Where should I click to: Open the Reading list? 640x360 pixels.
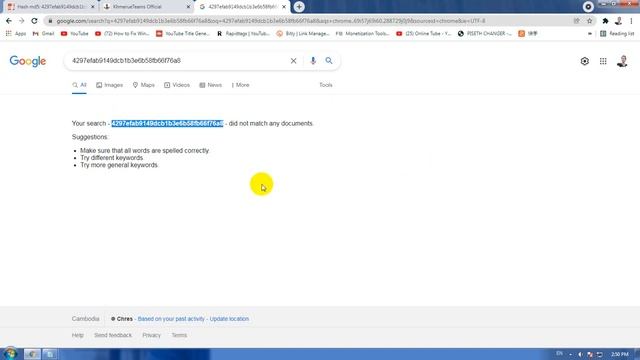click(x=617, y=33)
